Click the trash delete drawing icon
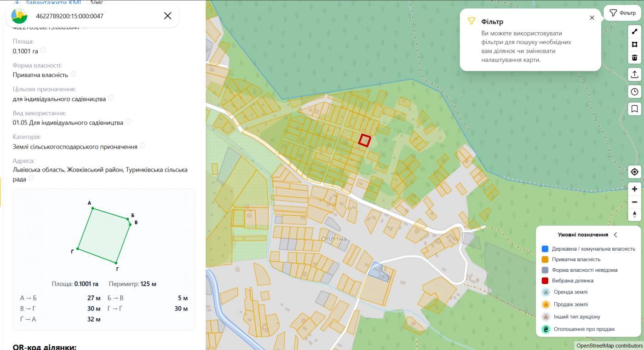Viewport: 644px width, 350px height. tap(634, 57)
